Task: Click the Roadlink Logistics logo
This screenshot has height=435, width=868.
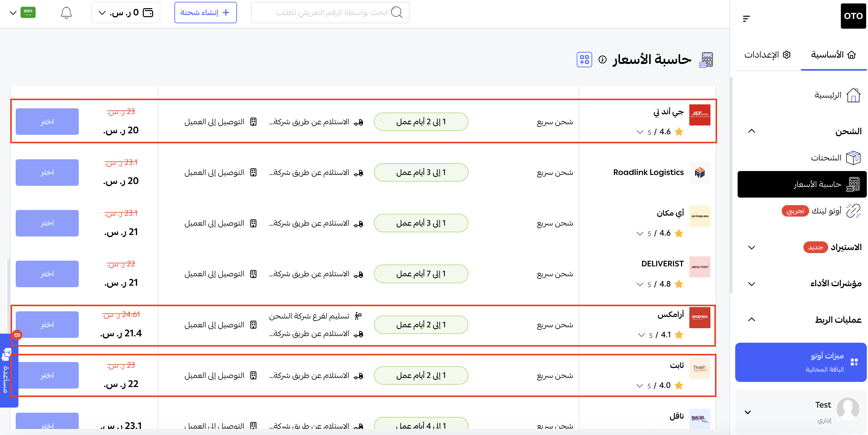Action: pos(700,172)
